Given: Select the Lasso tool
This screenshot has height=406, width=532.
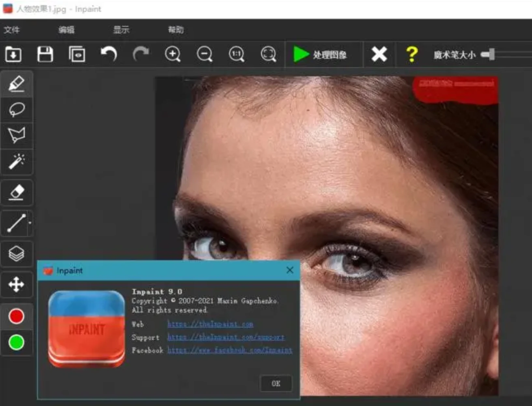Looking at the screenshot, I should click(17, 110).
